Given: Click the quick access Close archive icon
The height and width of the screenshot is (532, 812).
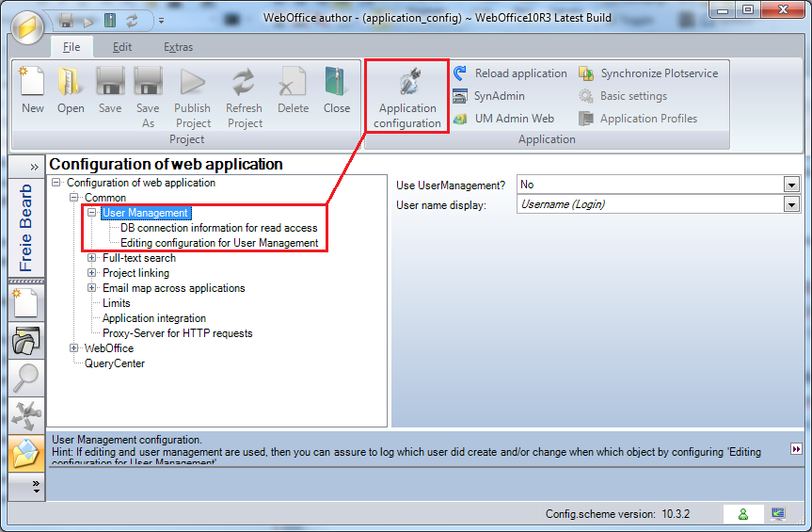Looking at the screenshot, I should [x=110, y=21].
